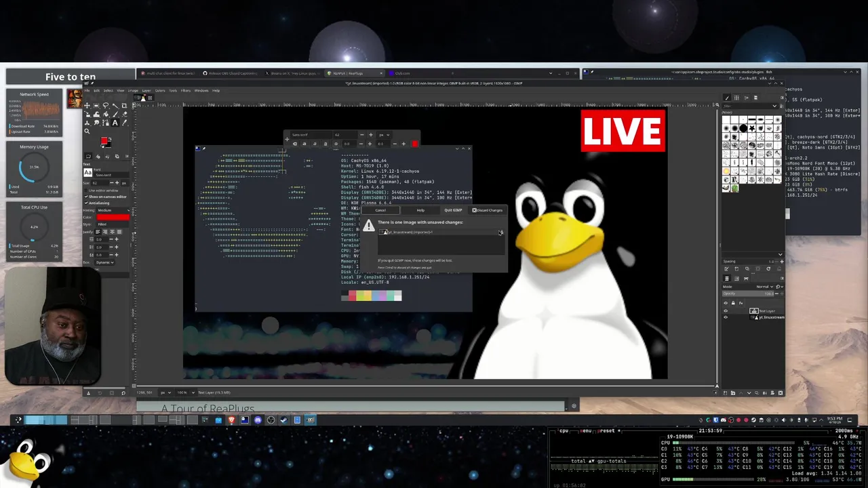868x488 pixels.
Task: Select the Paintbrush tool
Action: click(115, 114)
